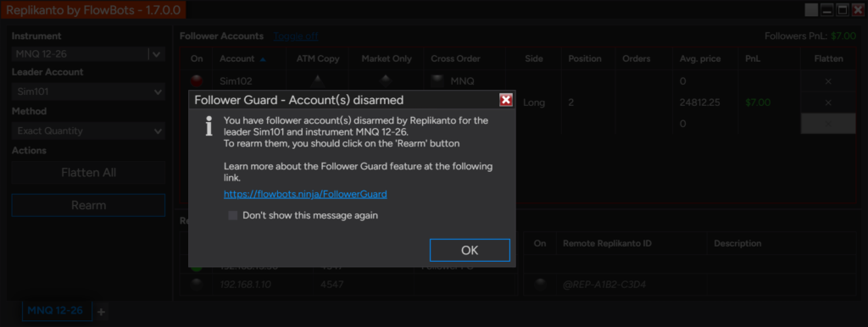Viewport: 868px width, 327px height.
Task: Open the flowbots.ninja/FollowerGuard link
Action: tap(305, 194)
